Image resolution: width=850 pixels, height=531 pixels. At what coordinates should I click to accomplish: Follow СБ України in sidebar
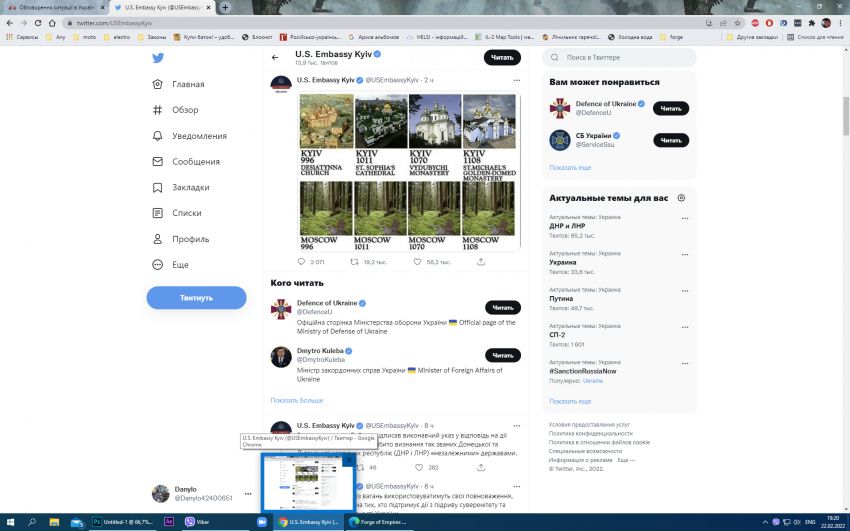pyautogui.click(x=671, y=140)
